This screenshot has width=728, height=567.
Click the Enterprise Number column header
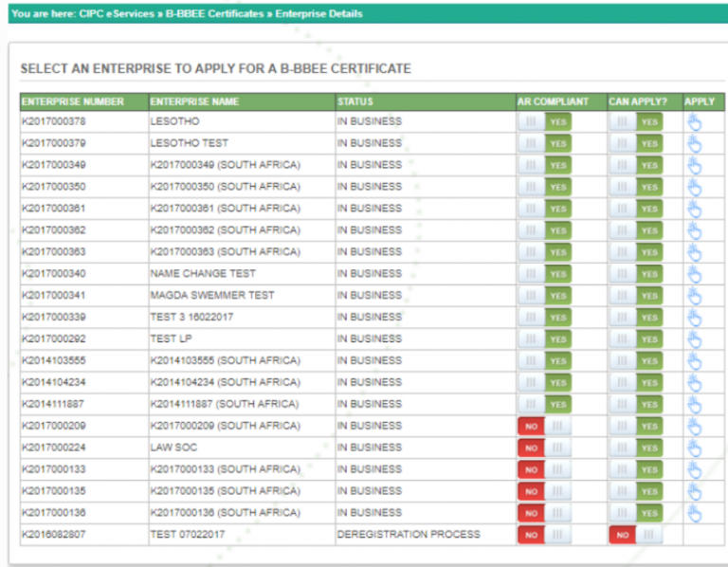click(73, 101)
